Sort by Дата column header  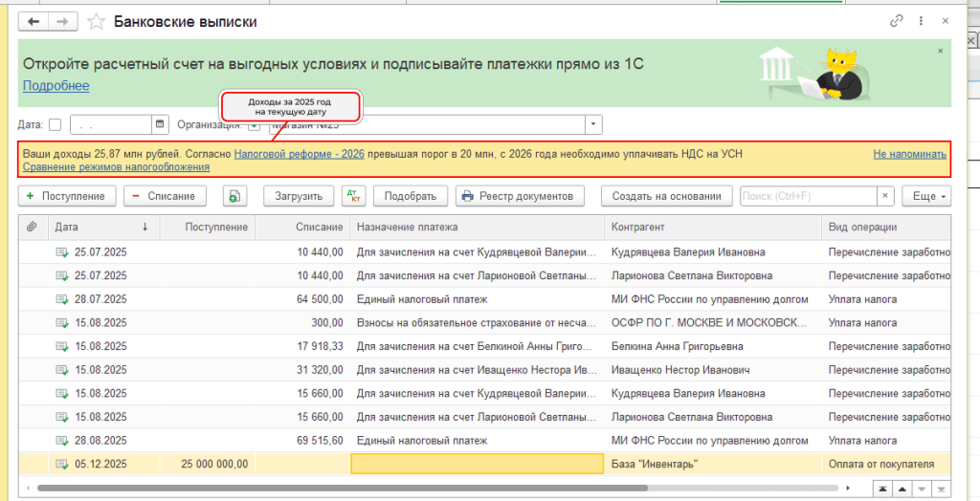pos(103,228)
